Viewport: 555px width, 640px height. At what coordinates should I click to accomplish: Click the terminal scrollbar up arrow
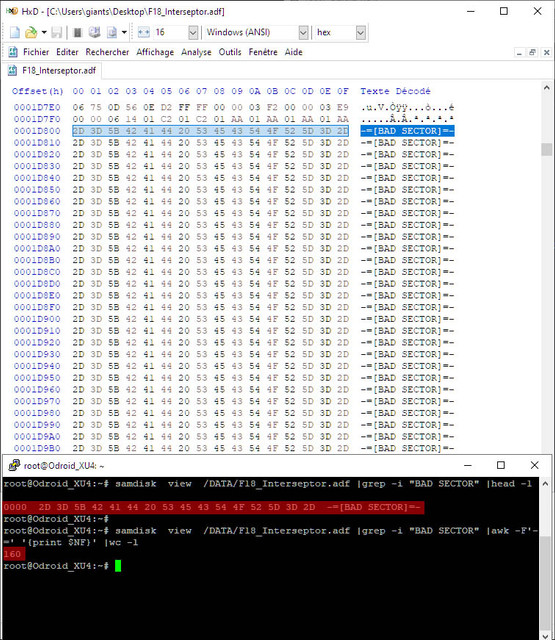click(x=545, y=484)
